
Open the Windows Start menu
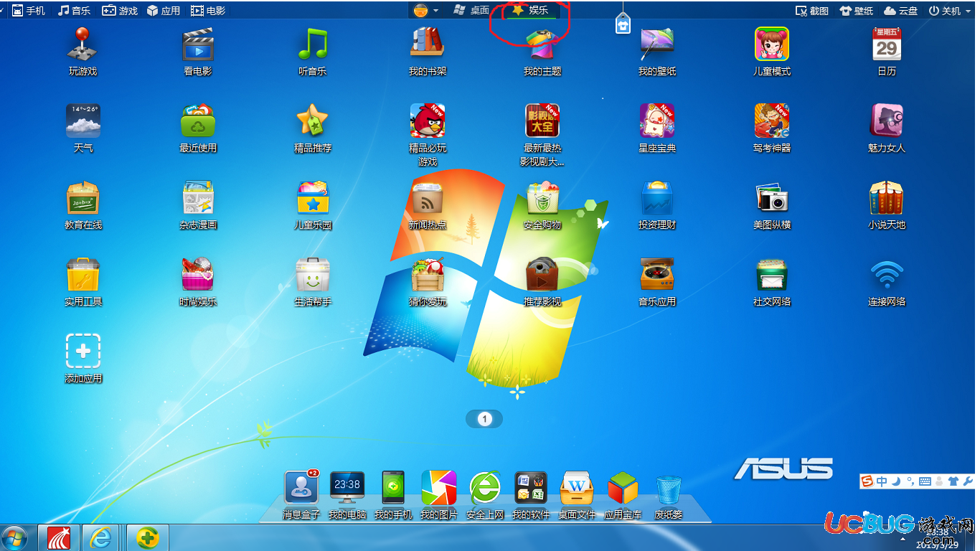point(14,537)
